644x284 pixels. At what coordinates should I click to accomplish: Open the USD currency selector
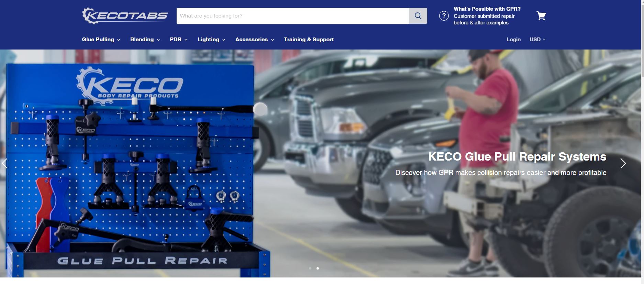click(x=537, y=40)
